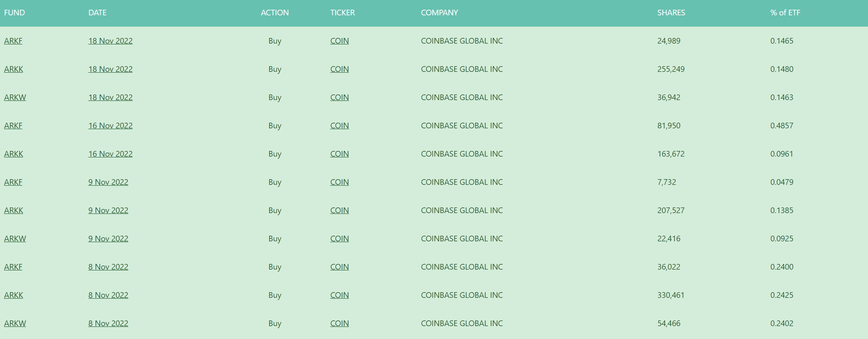Image resolution: width=868 pixels, height=339 pixels.
Task: Click the DATE column header
Action: coord(97,13)
